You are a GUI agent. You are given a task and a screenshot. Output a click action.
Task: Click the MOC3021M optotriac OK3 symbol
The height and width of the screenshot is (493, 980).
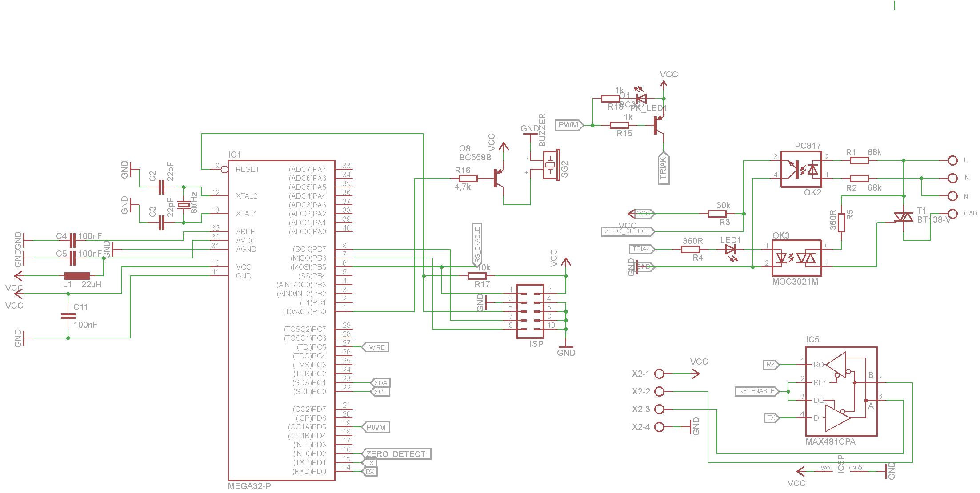(x=796, y=258)
